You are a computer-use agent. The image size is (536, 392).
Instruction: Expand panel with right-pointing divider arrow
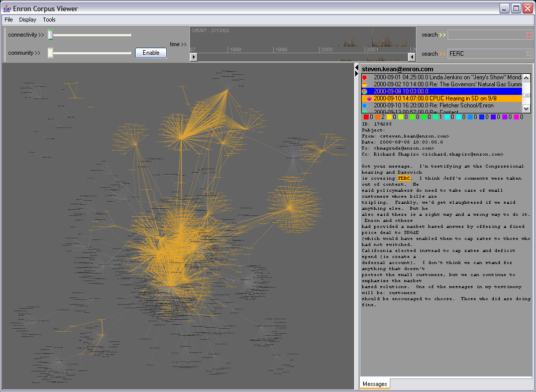(x=357, y=73)
